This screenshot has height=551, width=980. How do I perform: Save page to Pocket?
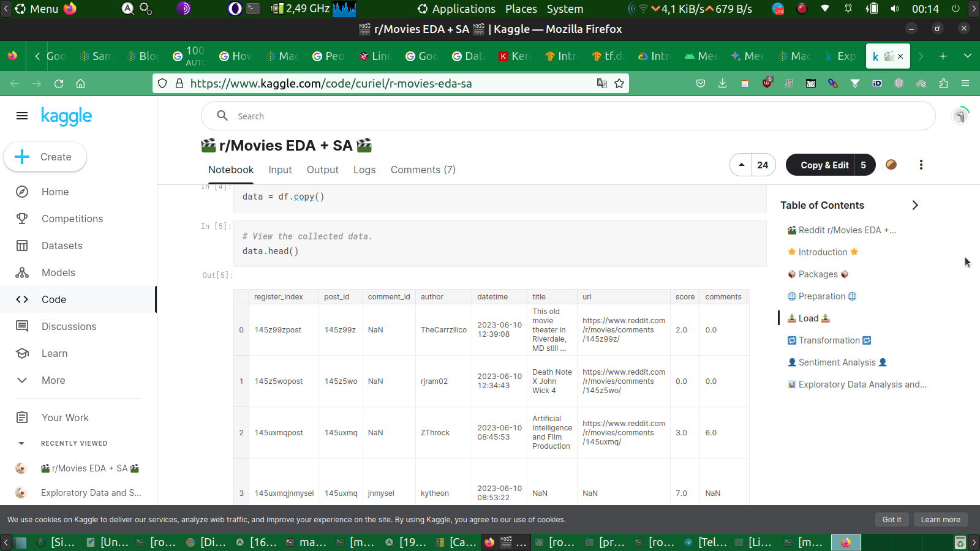(701, 83)
